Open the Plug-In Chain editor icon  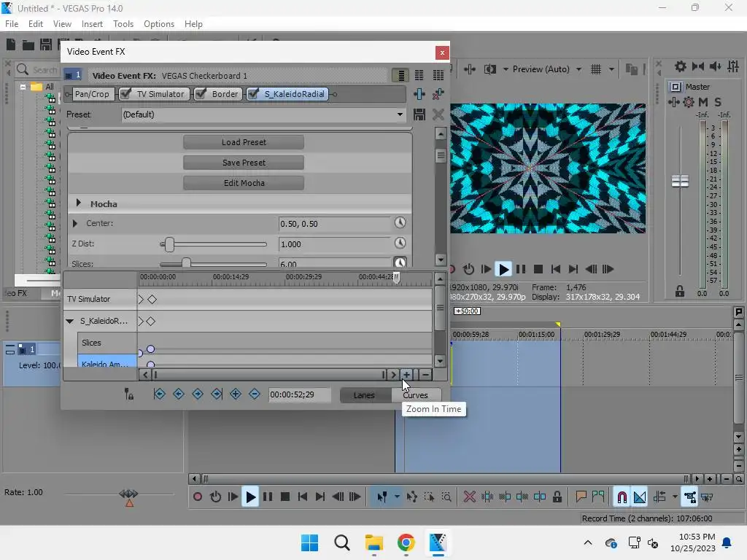(x=419, y=94)
